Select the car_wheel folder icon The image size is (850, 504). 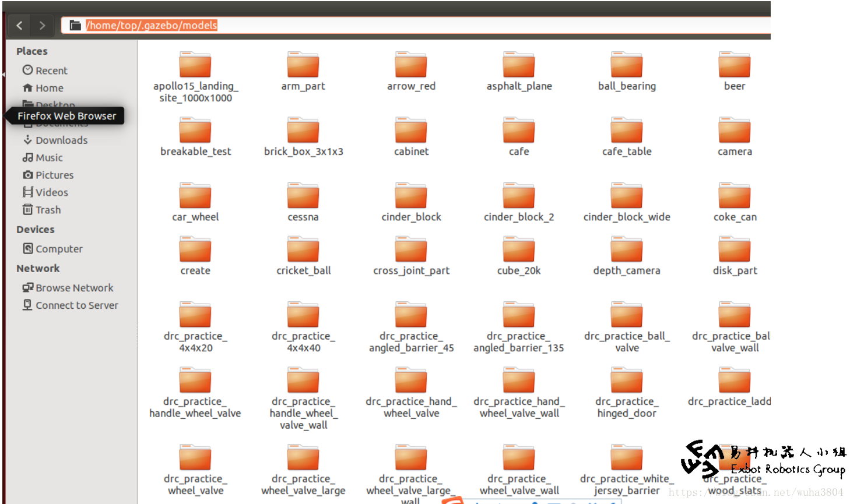(x=195, y=195)
